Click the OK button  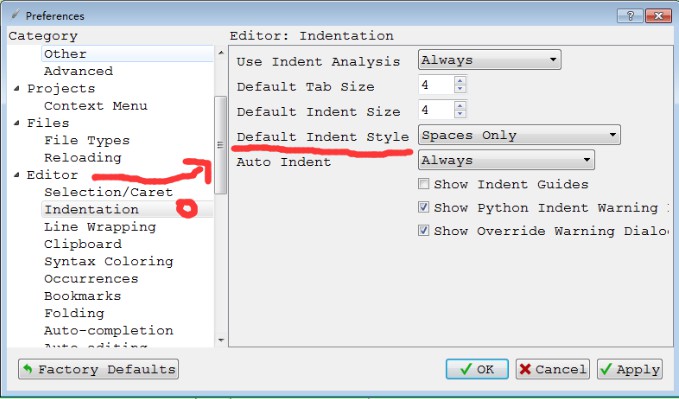coord(477,369)
